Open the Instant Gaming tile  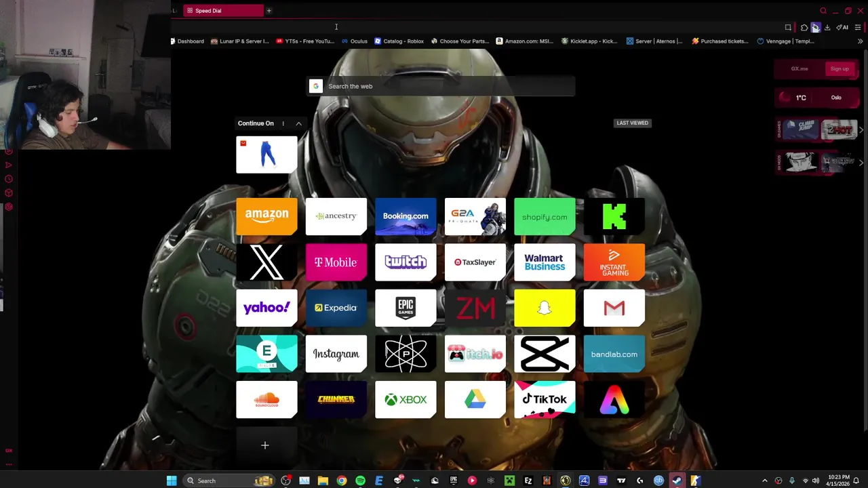[x=614, y=262]
